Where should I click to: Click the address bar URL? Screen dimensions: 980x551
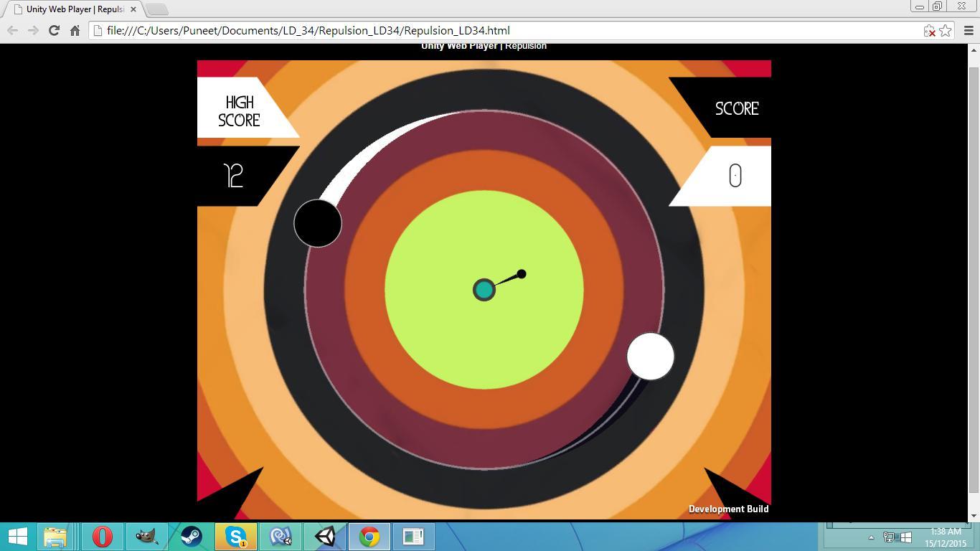tap(308, 30)
